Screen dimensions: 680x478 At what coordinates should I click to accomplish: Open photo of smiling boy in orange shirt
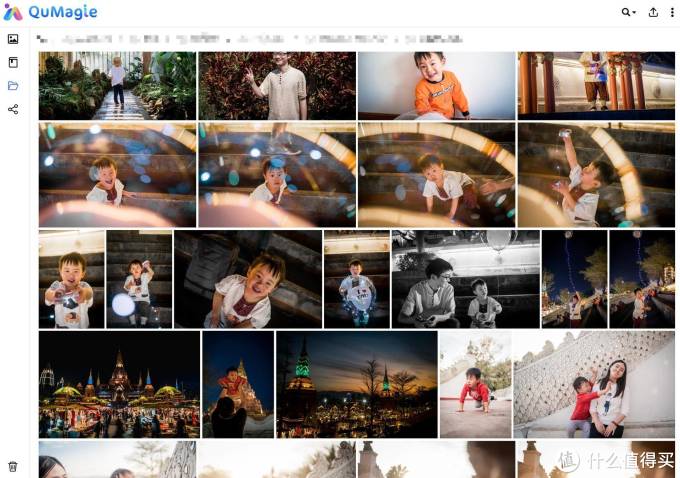click(x=436, y=86)
